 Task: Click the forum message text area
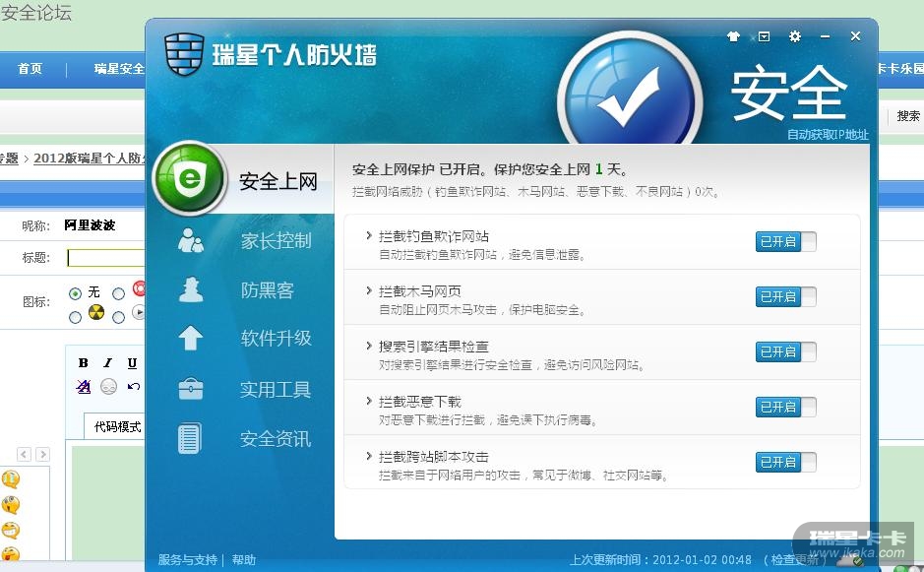coord(108,501)
